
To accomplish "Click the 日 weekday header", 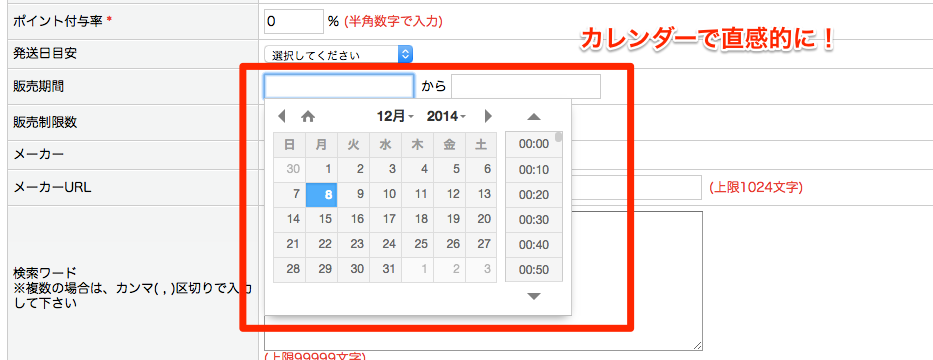I will pyautogui.click(x=290, y=145).
